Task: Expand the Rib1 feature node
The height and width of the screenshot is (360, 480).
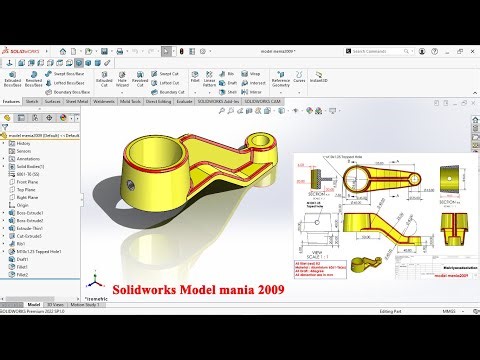Action: point(4,244)
